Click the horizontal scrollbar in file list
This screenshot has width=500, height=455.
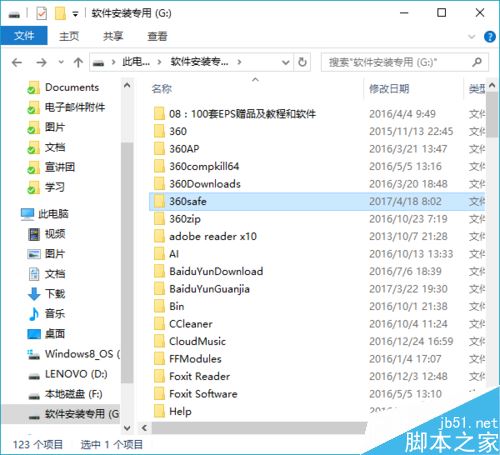(x=259, y=428)
